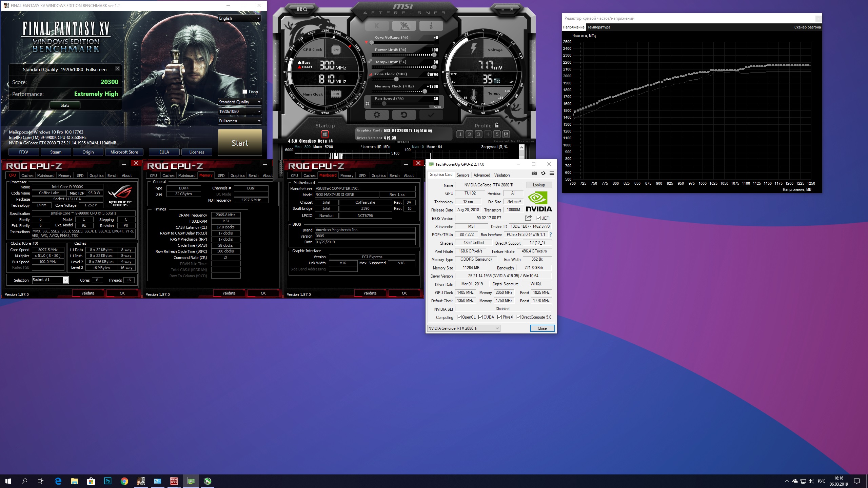Toggle the DirectCompute 5.0 checkbox
The height and width of the screenshot is (488, 868).
click(x=518, y=317)
